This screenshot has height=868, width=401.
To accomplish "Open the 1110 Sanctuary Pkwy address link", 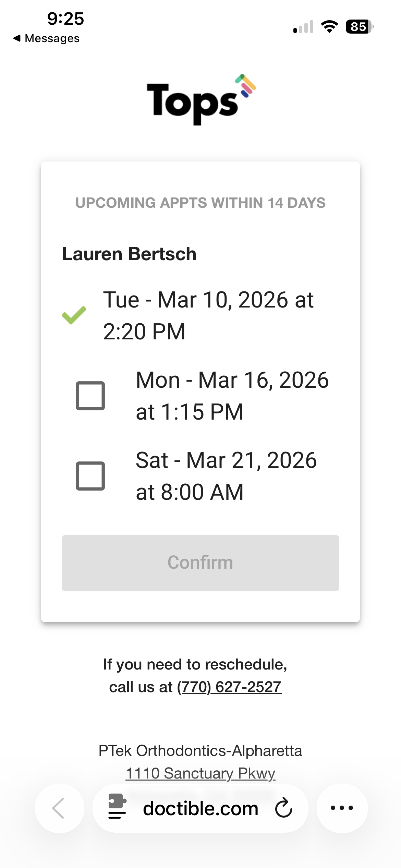I will coord(200,773).
